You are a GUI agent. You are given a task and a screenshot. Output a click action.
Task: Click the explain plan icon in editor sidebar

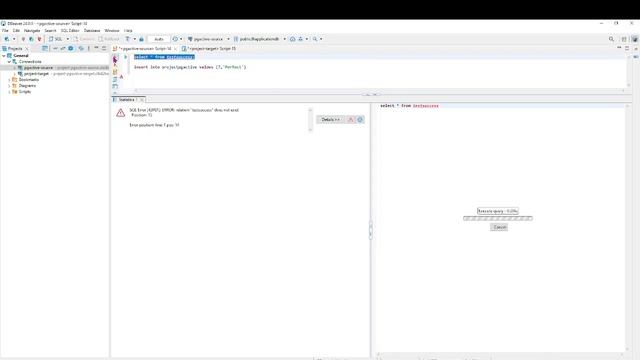(x=115, y=80)
